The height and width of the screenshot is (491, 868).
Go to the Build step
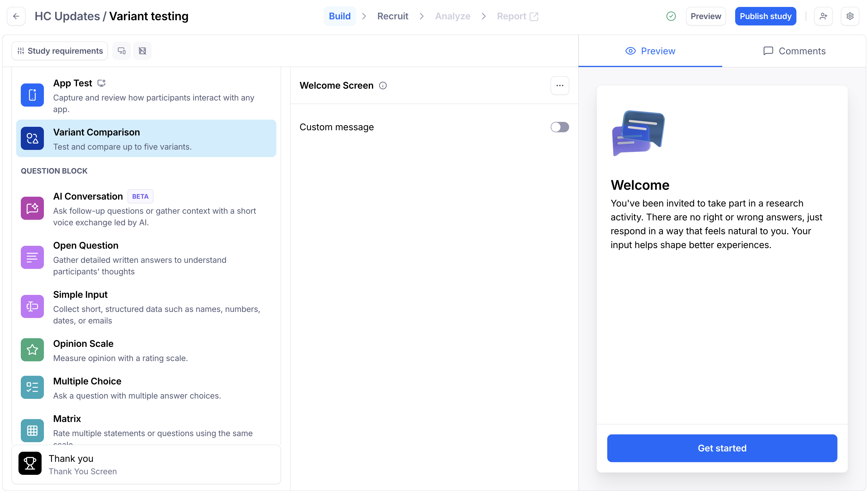point(340,16)
